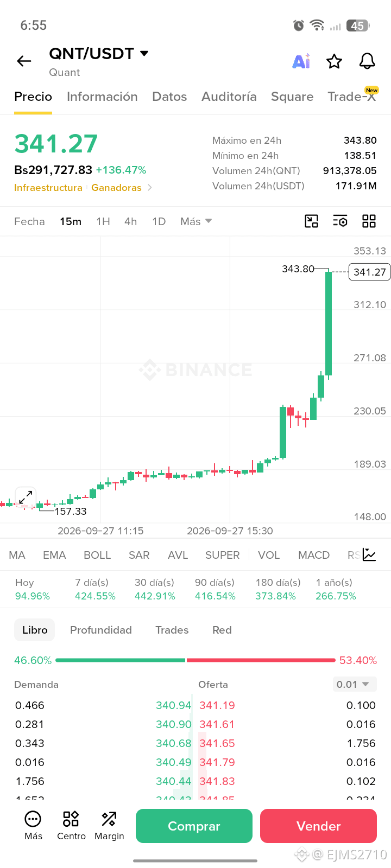This screenshot has width=391, height=868.
Task: Tap the green Comprar button
Action: (x=194, y=826)
